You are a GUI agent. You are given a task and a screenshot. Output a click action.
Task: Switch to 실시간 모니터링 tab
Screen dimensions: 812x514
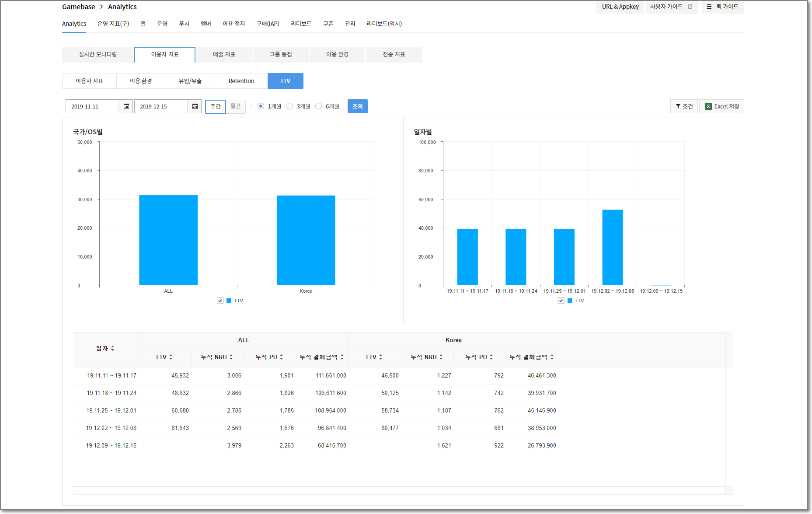pyautogui.click(x=98, y=54)
